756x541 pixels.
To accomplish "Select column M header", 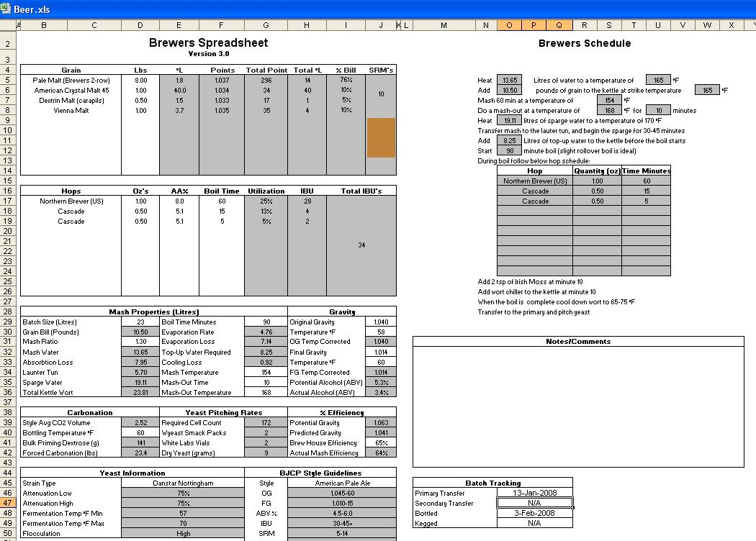I will pos(444,25).
